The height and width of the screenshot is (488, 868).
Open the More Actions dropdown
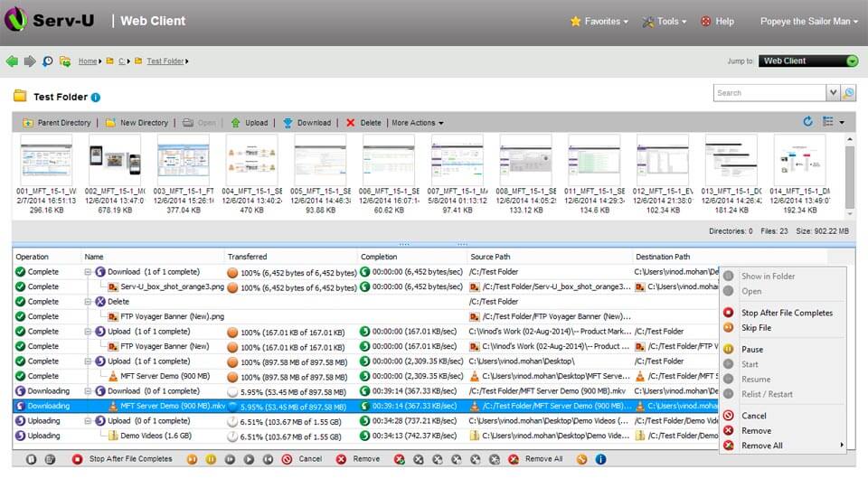(x=418, y=123)
